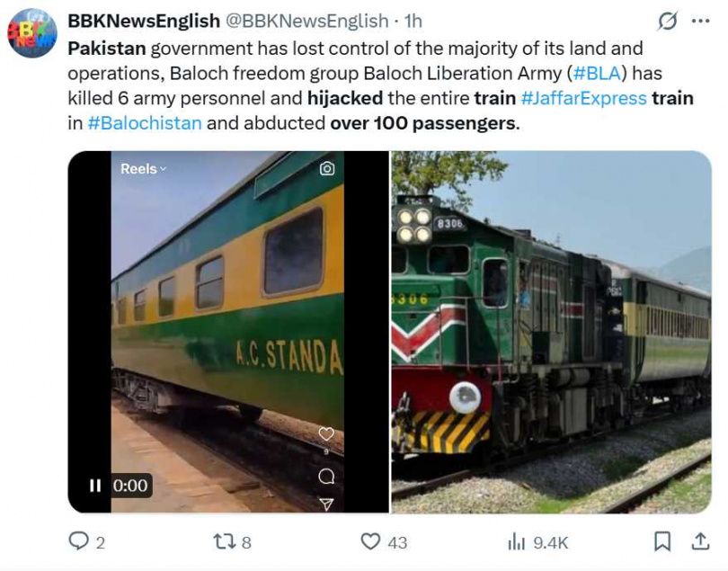Screen dimensions: 728x571
Task: Click the paper-plane send icon in the reel
Action: (x=326, y=504)
